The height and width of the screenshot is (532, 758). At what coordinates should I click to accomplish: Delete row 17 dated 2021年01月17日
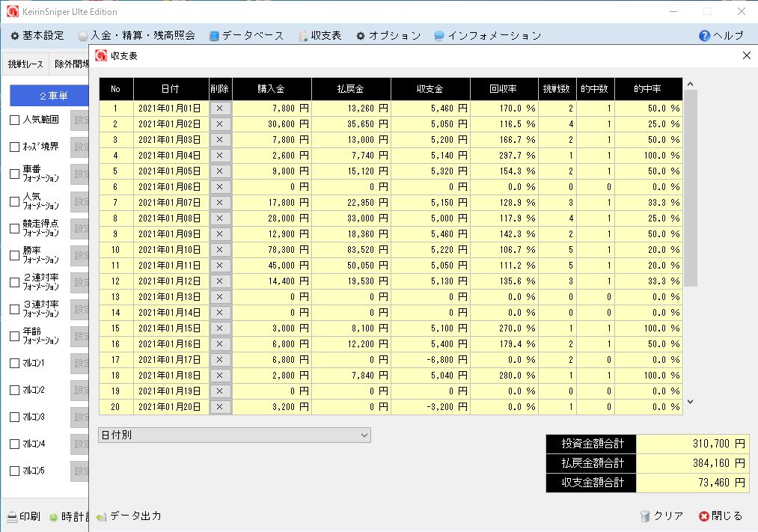click(220, 359)
